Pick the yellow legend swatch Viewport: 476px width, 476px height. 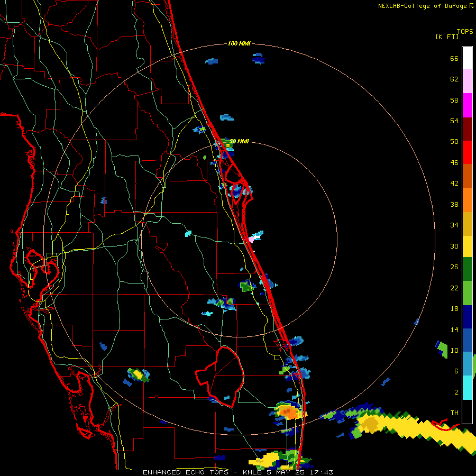pos(467,246)
